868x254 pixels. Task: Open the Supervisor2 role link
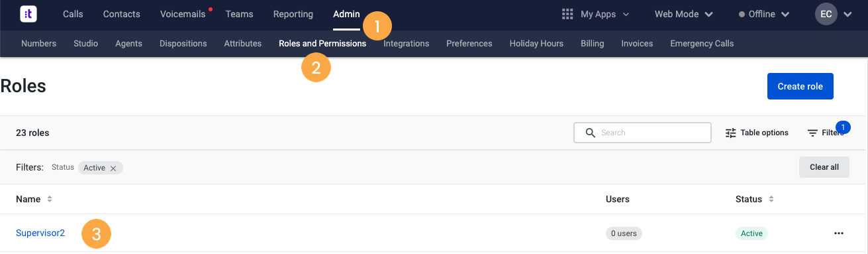pos(40,233)
